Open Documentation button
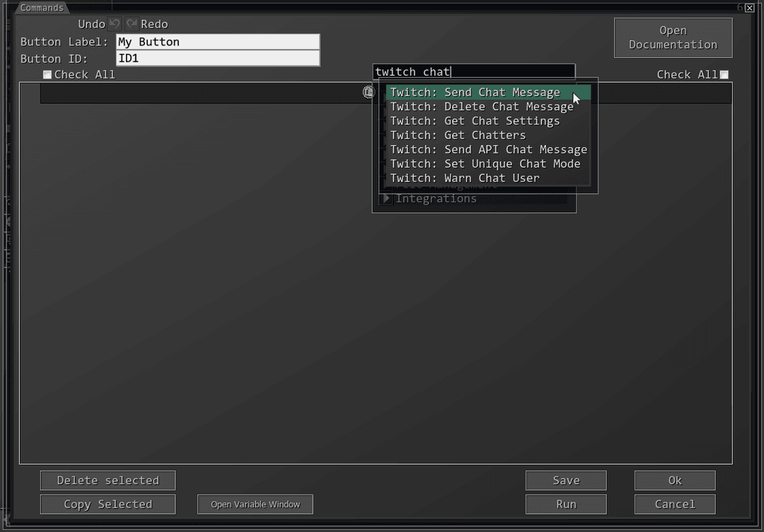 (x=673, y=37)
